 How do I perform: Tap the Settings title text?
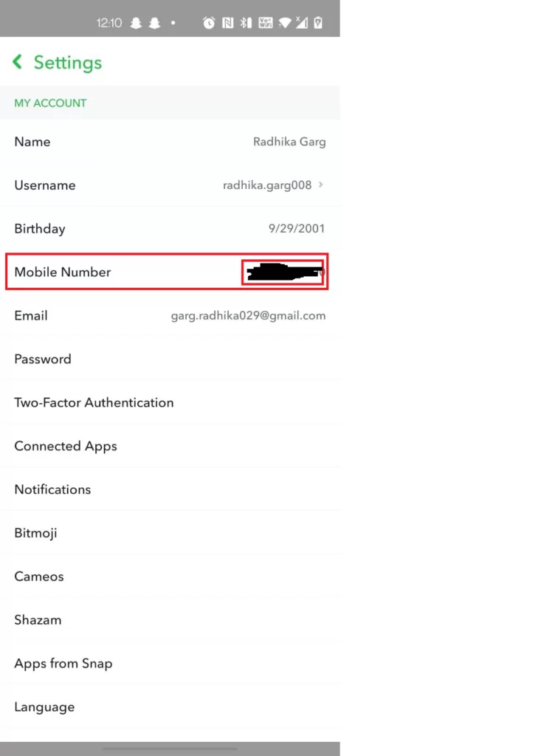[67, 63]
